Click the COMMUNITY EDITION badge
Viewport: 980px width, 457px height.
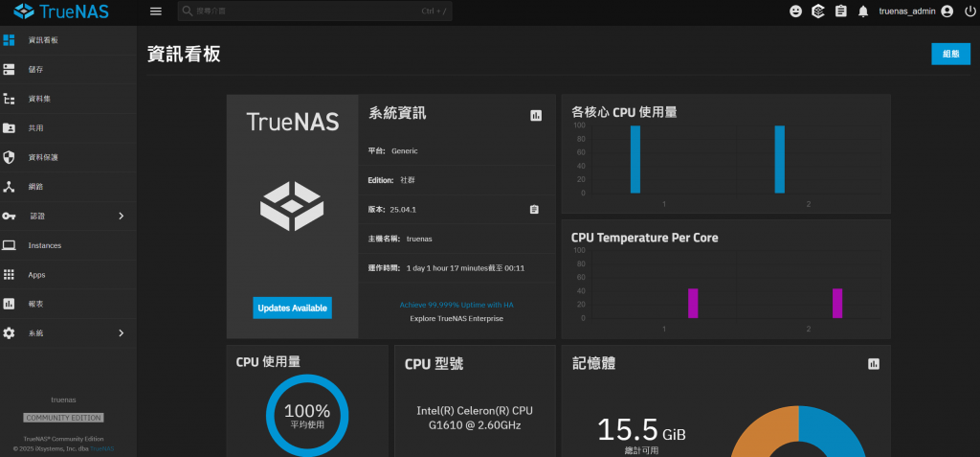64,418
